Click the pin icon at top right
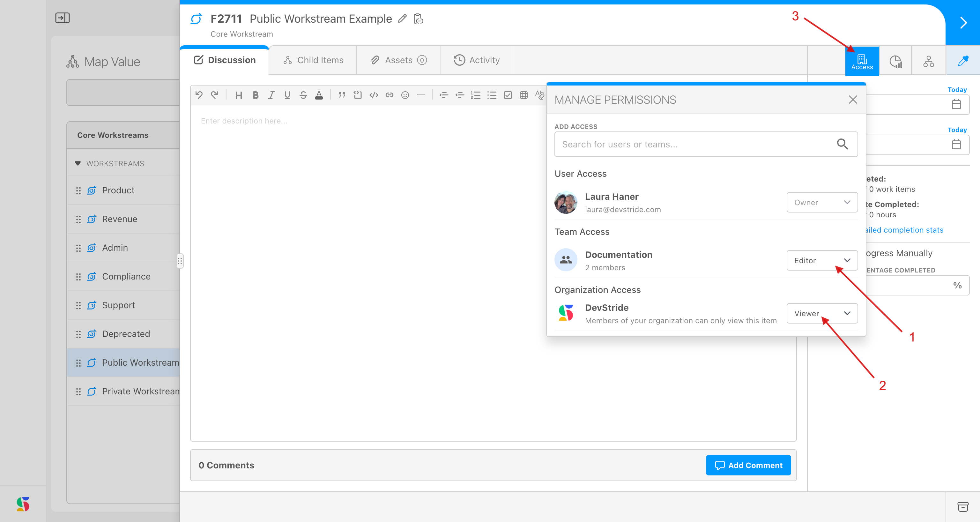 coord(962,61)
